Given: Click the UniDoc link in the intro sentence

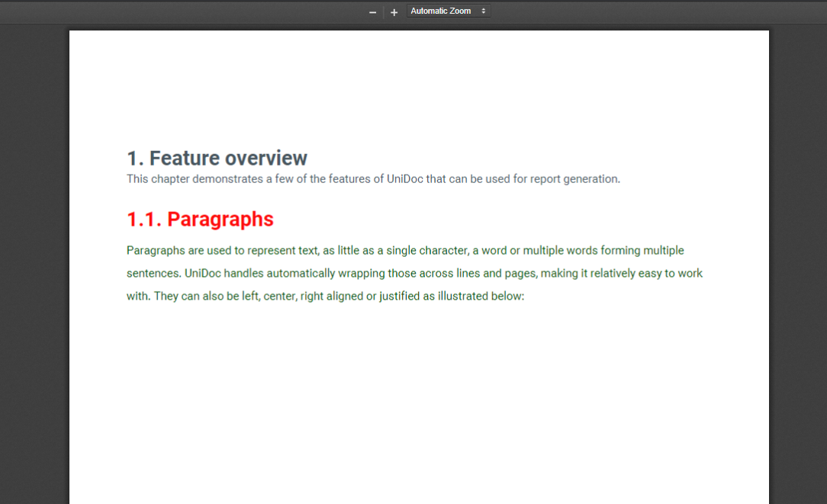Looking at the screenshot, I should [x=403, y=178].
